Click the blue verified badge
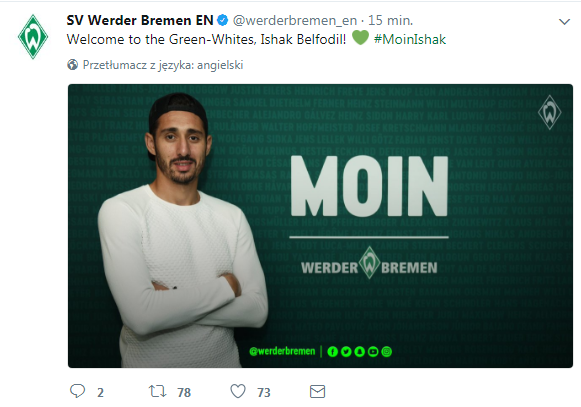Screen dimensions: 581x407 (x=222, y=20)
